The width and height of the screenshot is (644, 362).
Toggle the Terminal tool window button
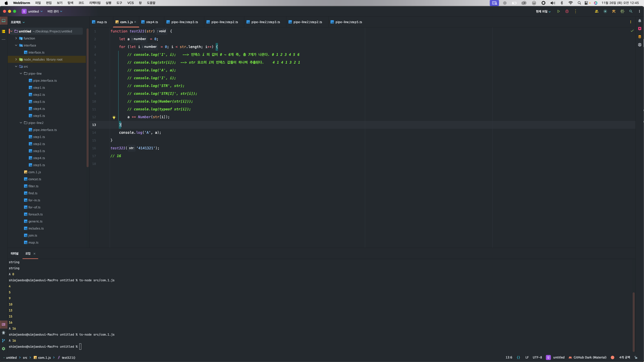pos(4,324)
